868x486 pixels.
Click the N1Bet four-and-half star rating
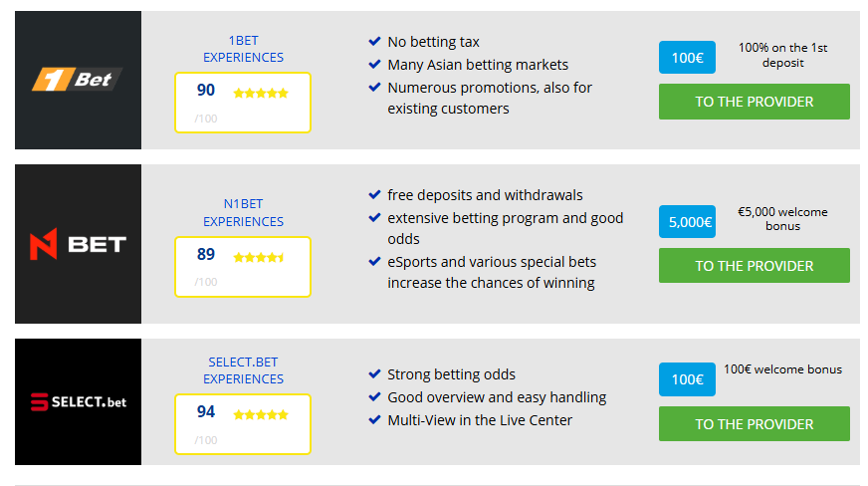(x=259, y=257)
